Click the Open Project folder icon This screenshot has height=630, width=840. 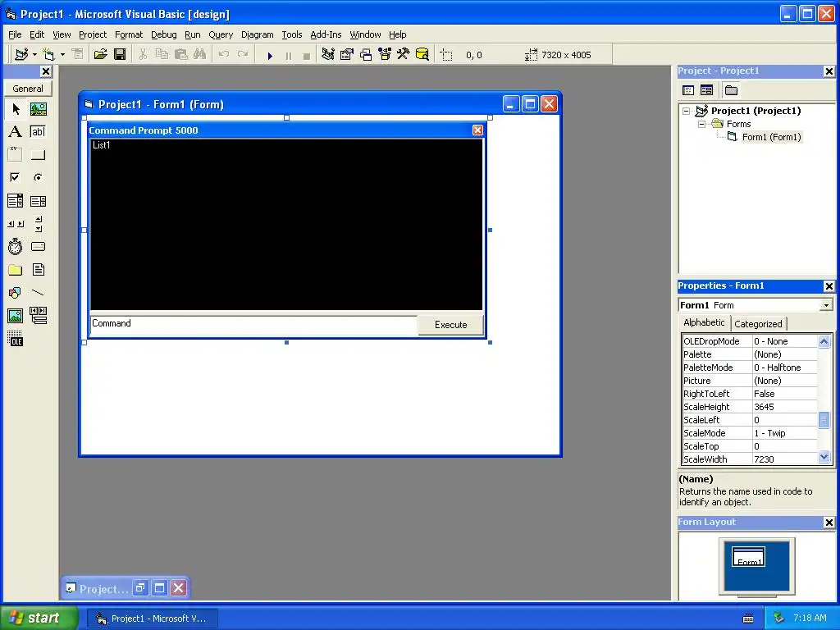pyautogui.click(x=101, y=55)
